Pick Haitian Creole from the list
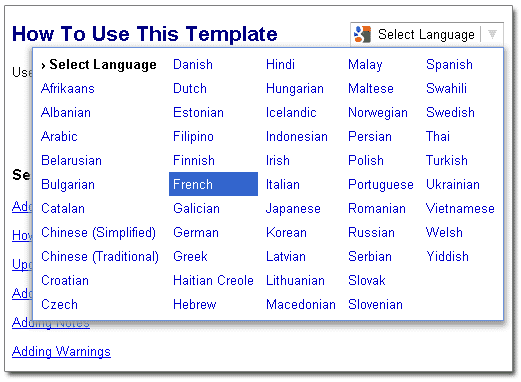 coord(213,280)
